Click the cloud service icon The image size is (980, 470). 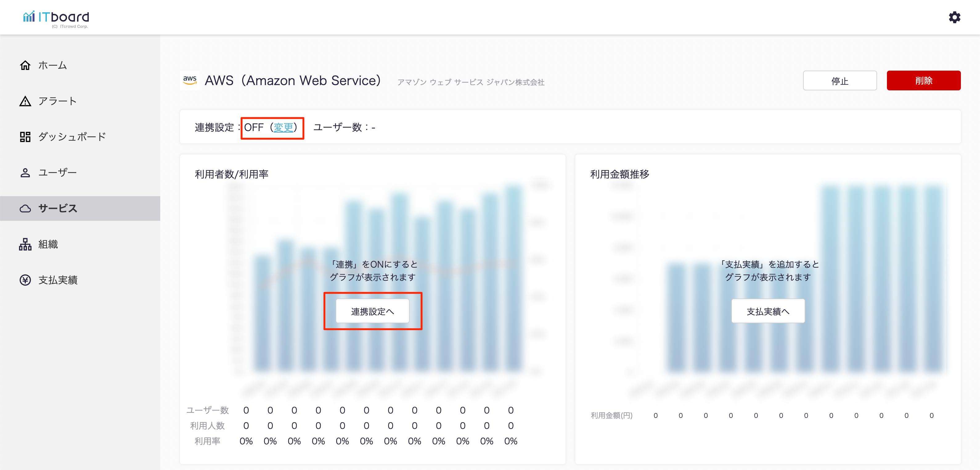pos(25,208)
